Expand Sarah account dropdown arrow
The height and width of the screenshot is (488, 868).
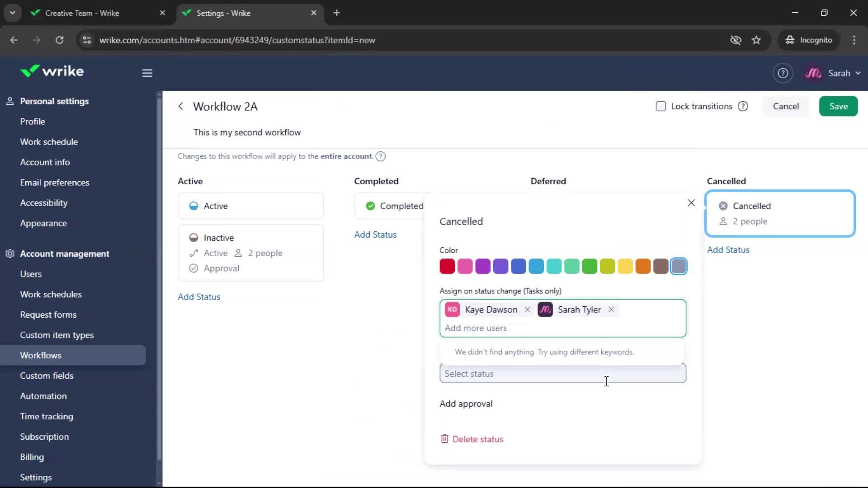pyautogui.click(x=858, y=73)
